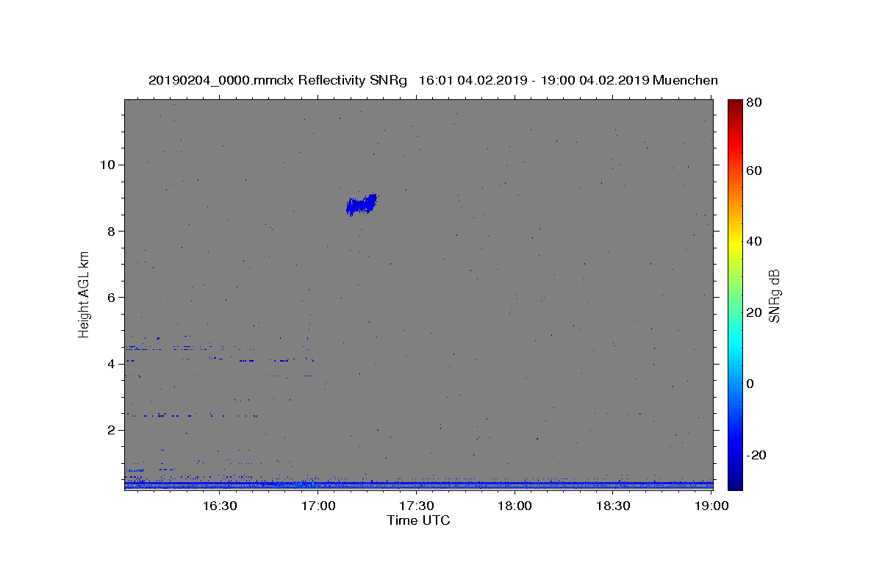882x588 pixels.
Task: Click the 'Time UTC' axis label
Action: (x=418, y=520)
